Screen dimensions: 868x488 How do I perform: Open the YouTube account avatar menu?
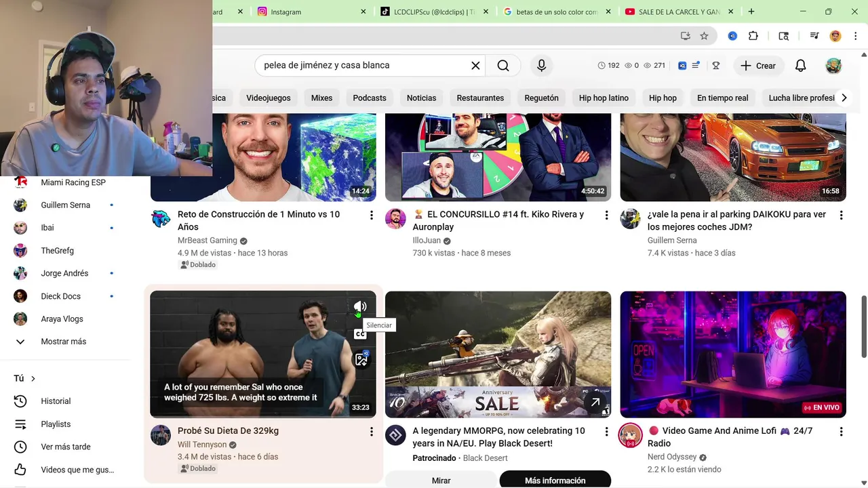pyautogui.click(x=833, y=66)
